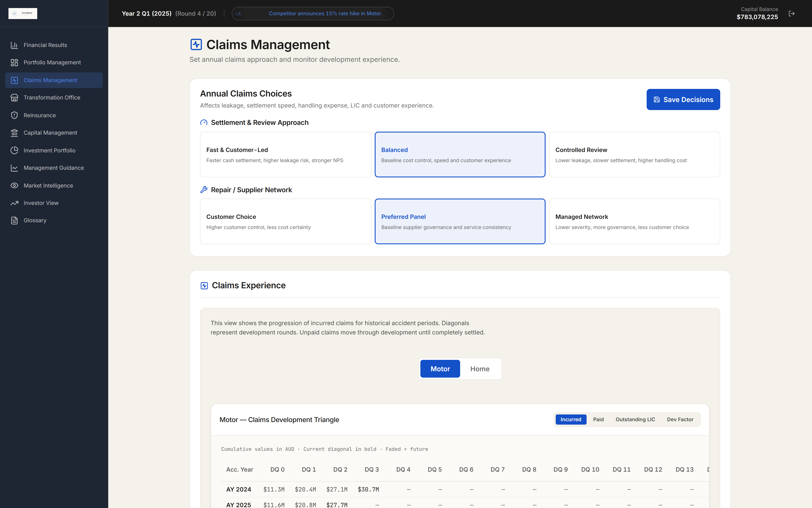Click the Claims Management pulse icon in sidebar
The image size is (812, 508).
coord(14,80)
